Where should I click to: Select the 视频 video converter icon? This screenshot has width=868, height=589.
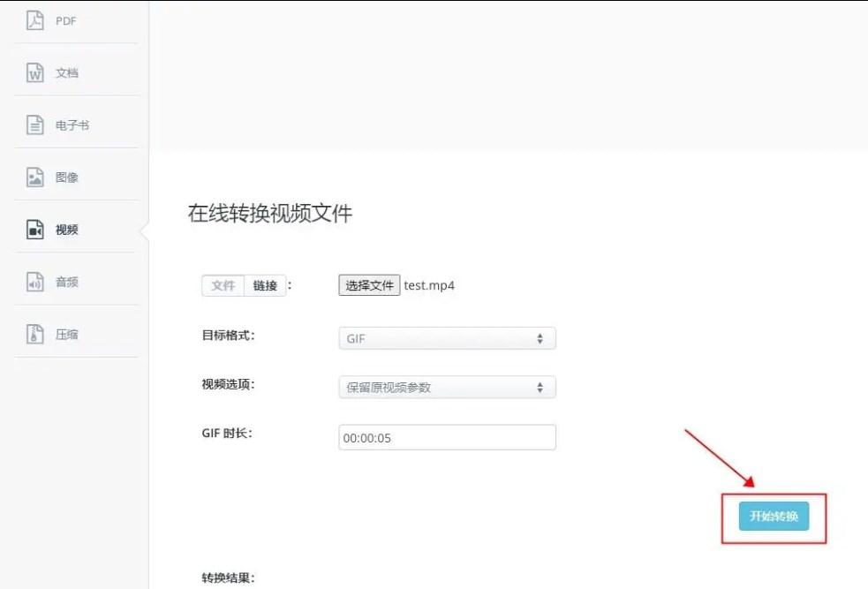pos(34,229)
